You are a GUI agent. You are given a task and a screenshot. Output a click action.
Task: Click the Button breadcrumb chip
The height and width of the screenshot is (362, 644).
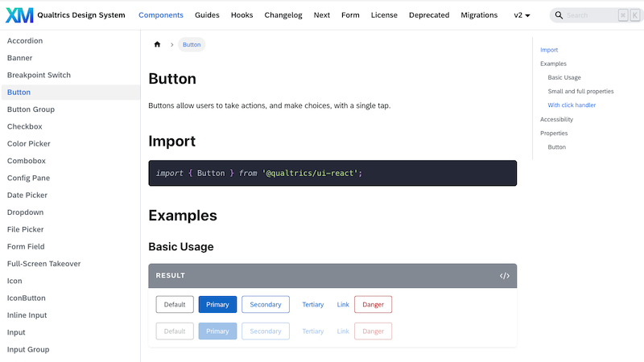192,44
